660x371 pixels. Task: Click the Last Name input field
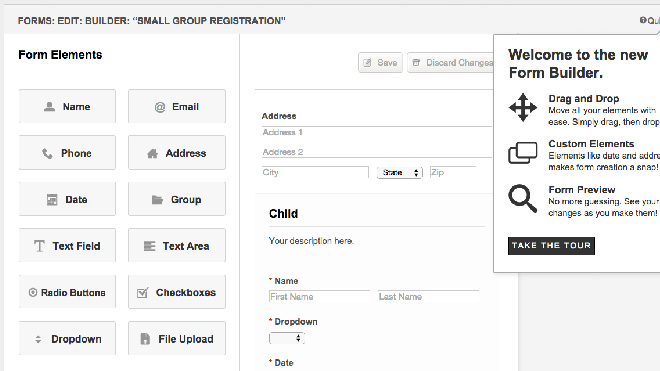pyautogui.click(x=428, y=296)
